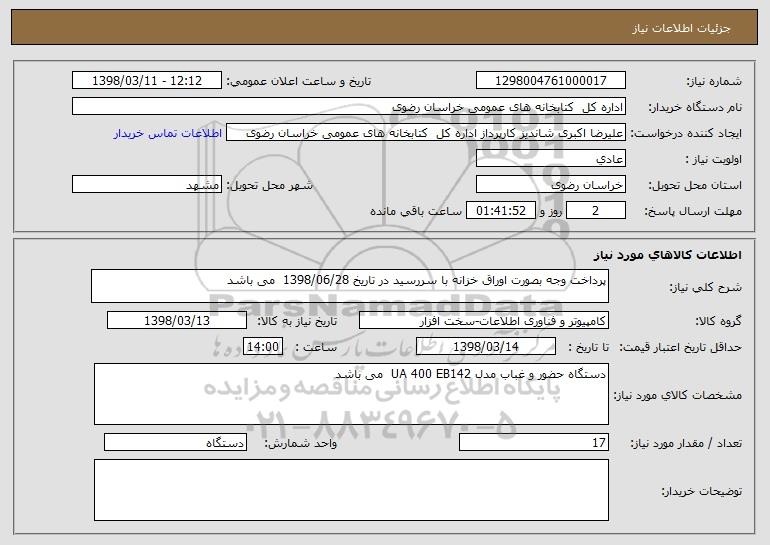Click the announcement date field 1398/03/11 - 12:12

coord(147,81)
